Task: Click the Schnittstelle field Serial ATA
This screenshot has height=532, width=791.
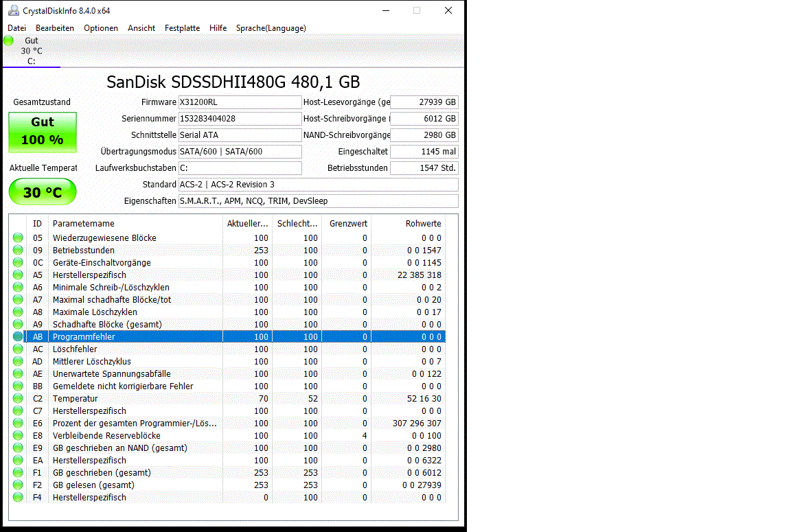Action: (240, 135)
